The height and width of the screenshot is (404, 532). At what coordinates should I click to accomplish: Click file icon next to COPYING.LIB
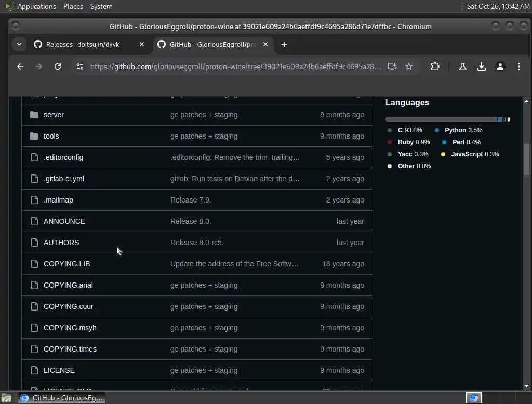pyautogui.click(x=34, y=264)
